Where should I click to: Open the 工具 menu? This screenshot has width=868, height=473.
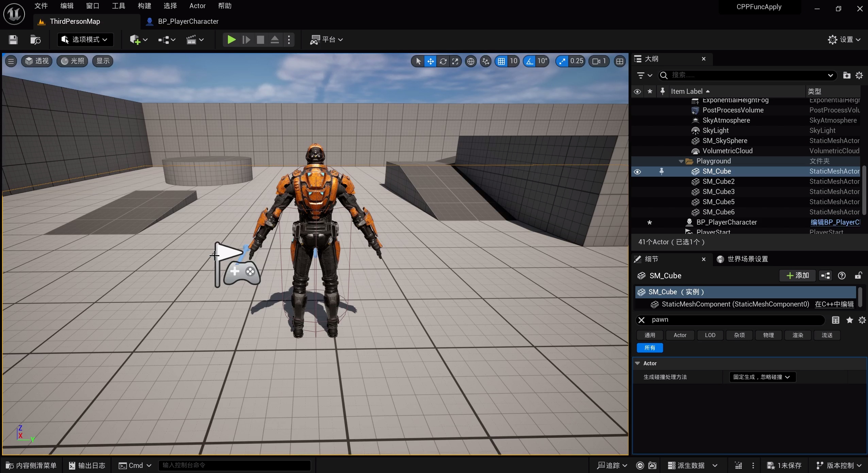[118, 6]
